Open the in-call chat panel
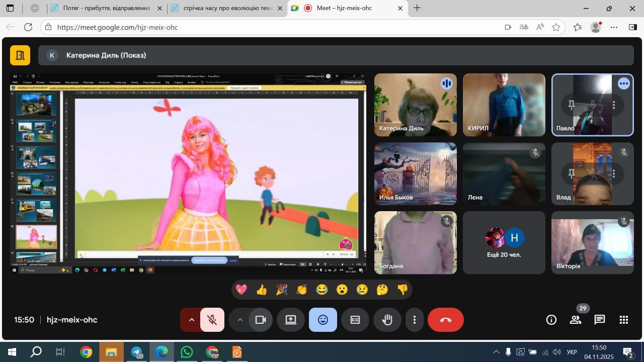Viewport: 644px width, 362px height. tap(599, 320)
